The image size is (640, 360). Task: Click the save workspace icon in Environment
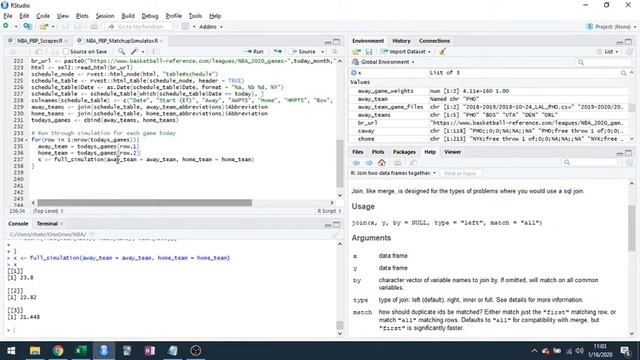coord(369,52)
